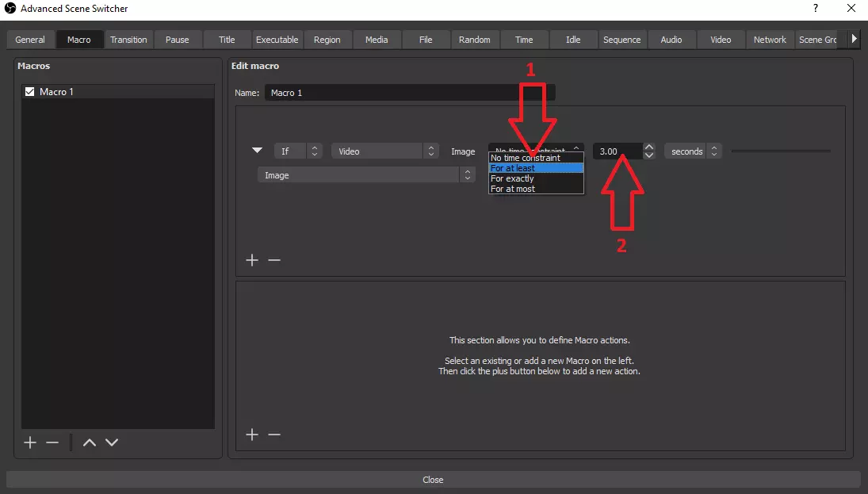Remove macro action with minus icon

point(274,435)
